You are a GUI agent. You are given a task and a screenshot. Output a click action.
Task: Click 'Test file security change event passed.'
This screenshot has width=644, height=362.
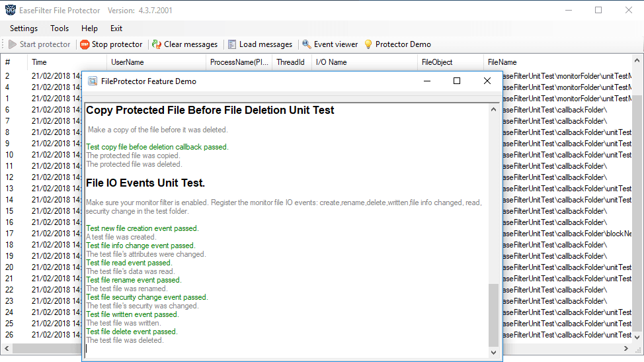[x=147, y=297]
